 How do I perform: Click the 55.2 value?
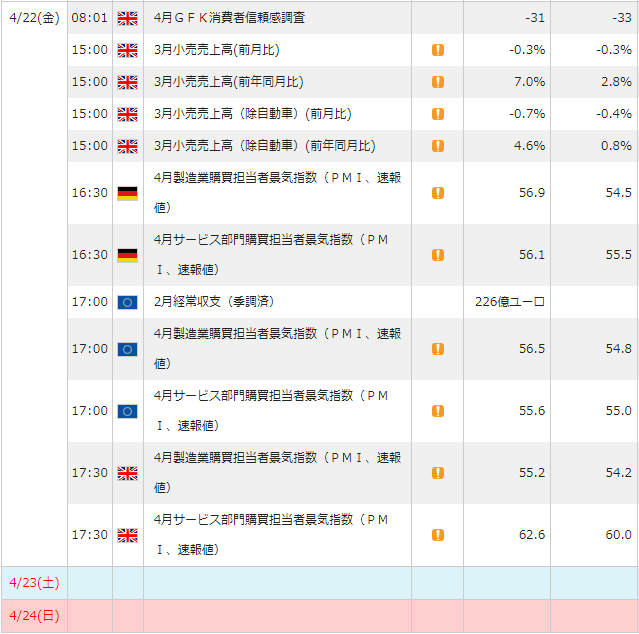(x=532, y=473)
